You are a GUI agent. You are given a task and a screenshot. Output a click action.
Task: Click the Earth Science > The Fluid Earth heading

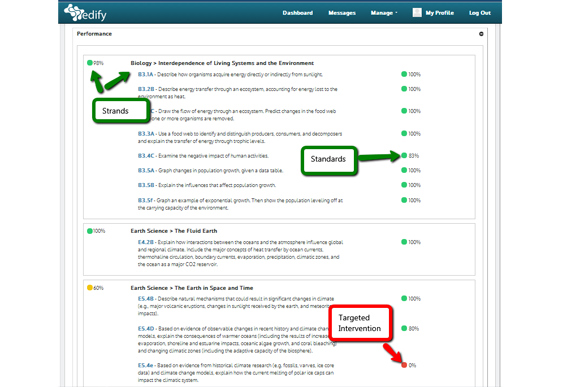(x=174, y=231)
